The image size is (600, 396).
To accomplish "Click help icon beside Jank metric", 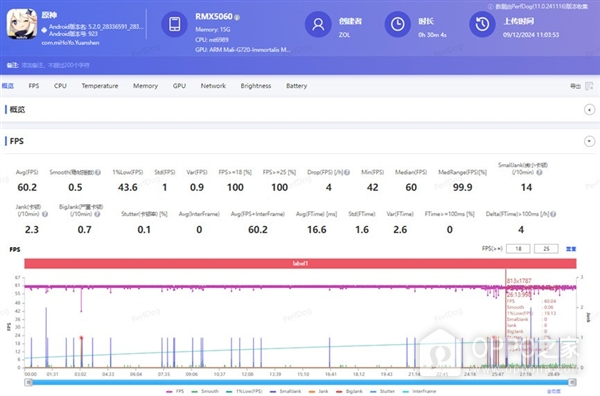I will click(x=45, y=214).
